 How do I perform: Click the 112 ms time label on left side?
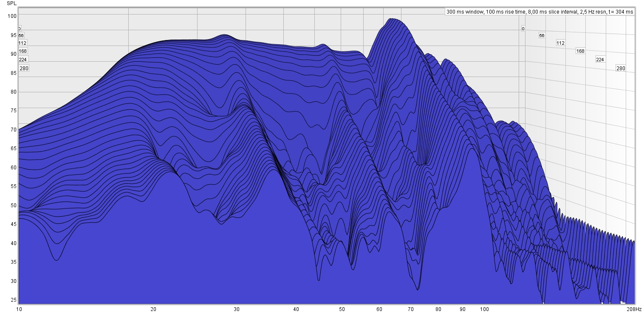23,43
